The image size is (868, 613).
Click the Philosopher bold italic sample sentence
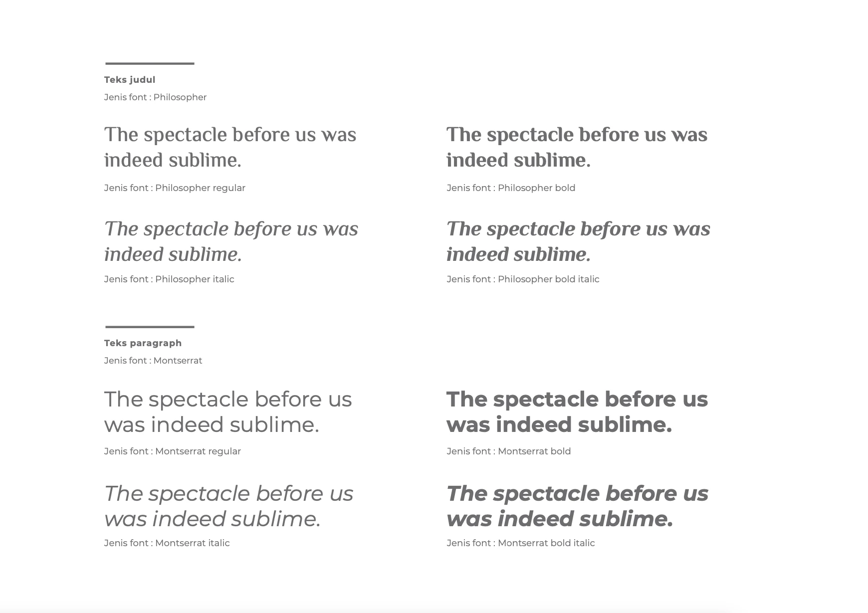578,241
